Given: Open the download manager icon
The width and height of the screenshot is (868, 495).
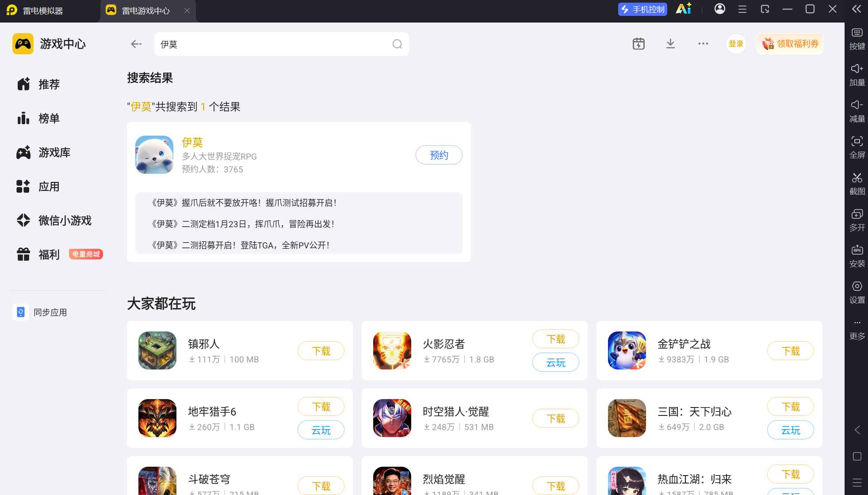Looking at the screenshot, I should pyautogui.click(x=670, y=44).
